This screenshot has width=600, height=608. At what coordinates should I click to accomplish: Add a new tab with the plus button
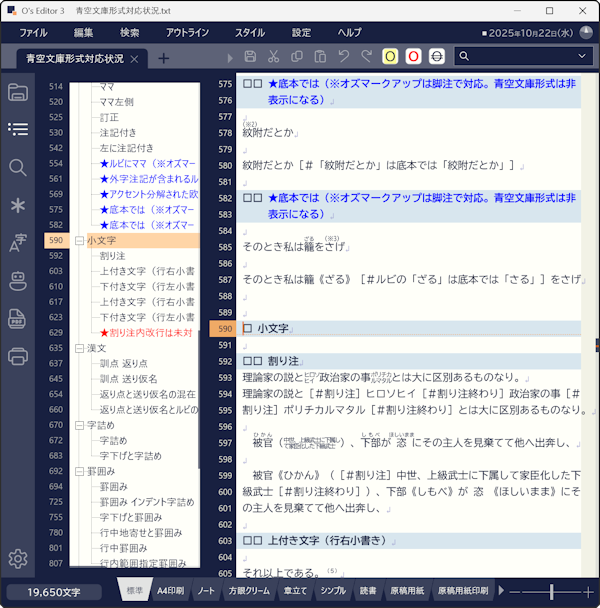(x=163, y=58)
